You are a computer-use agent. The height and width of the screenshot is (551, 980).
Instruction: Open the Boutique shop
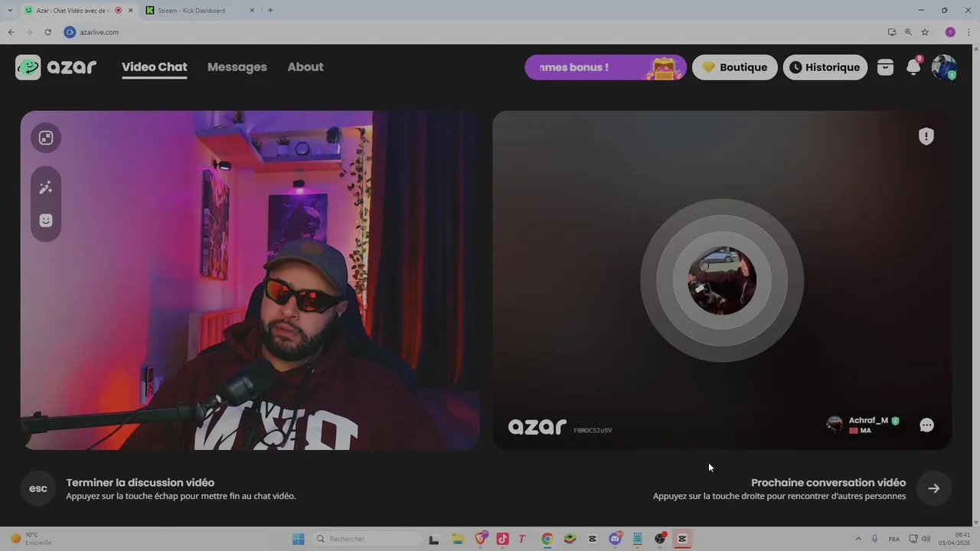pyautogui.click(x=735, y=67)
